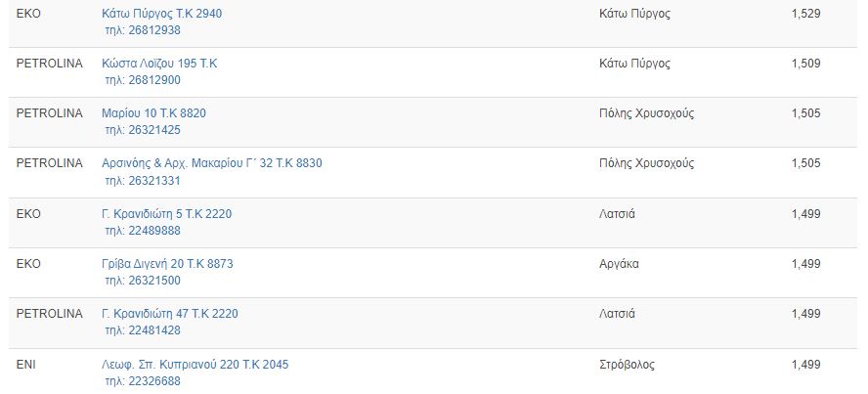Open the Κώστα Λοϊζου 195 Τ.Κ link
868x394 pixels.
(x=159, y=64)
